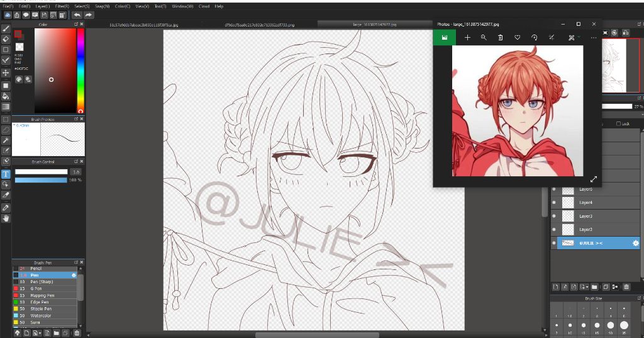
Task: Select the Magic Wand tool
Action: (x=6, y=140)
